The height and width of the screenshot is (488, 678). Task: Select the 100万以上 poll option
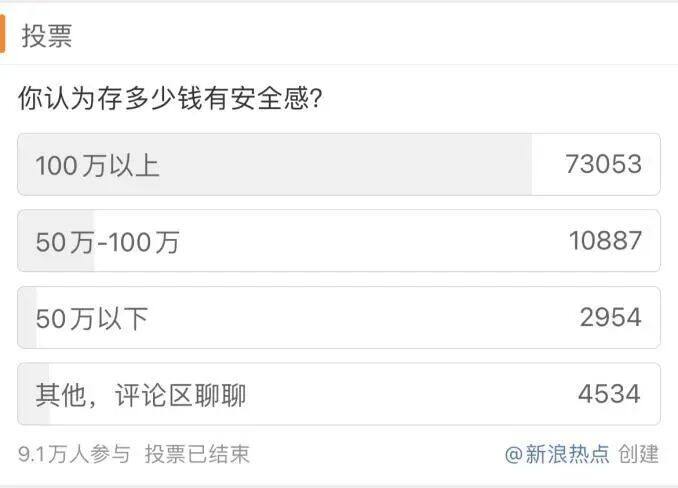[x=98, y=165]
